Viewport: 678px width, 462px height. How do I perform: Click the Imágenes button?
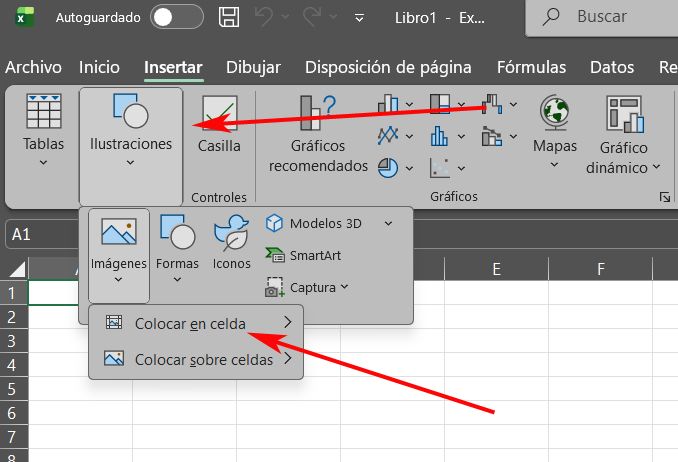point(119,255)
